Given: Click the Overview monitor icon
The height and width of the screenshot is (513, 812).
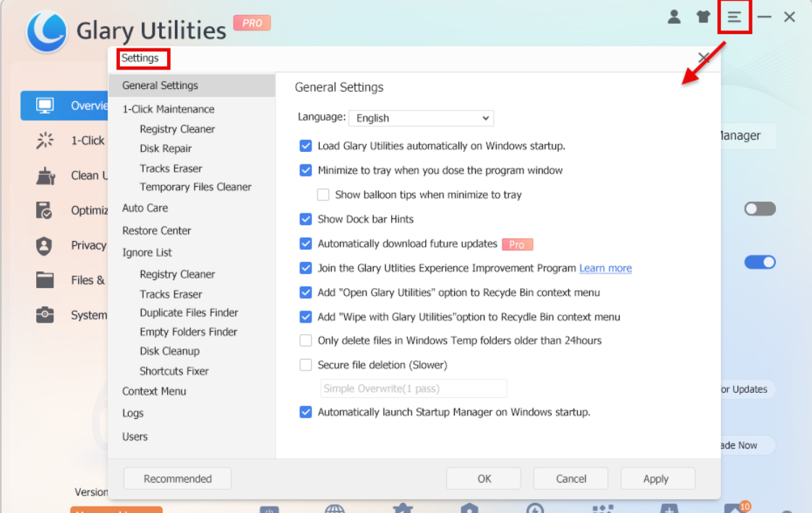Looking at the screenshot, I should [x=45, y=106].
